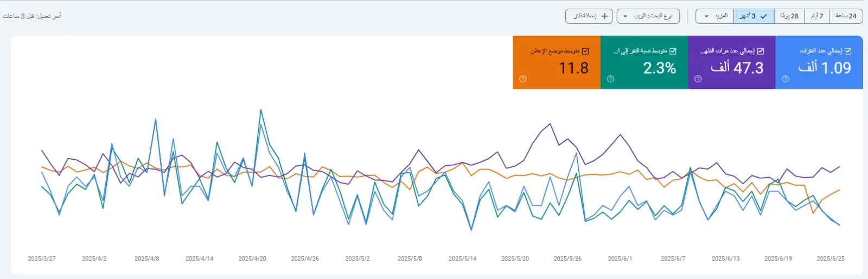
Task: Click the 2025/5/20 date label
Action: pos(515,258)
